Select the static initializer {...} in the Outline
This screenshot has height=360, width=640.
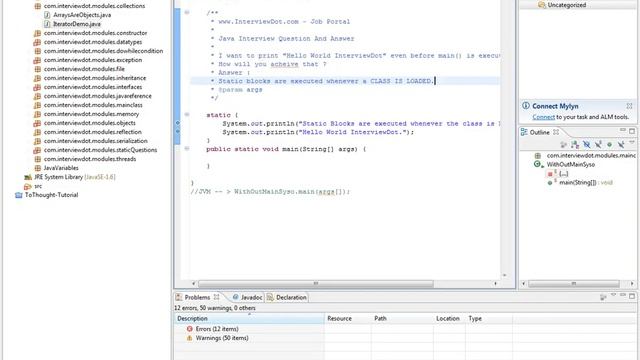click(x=563, y=174)
